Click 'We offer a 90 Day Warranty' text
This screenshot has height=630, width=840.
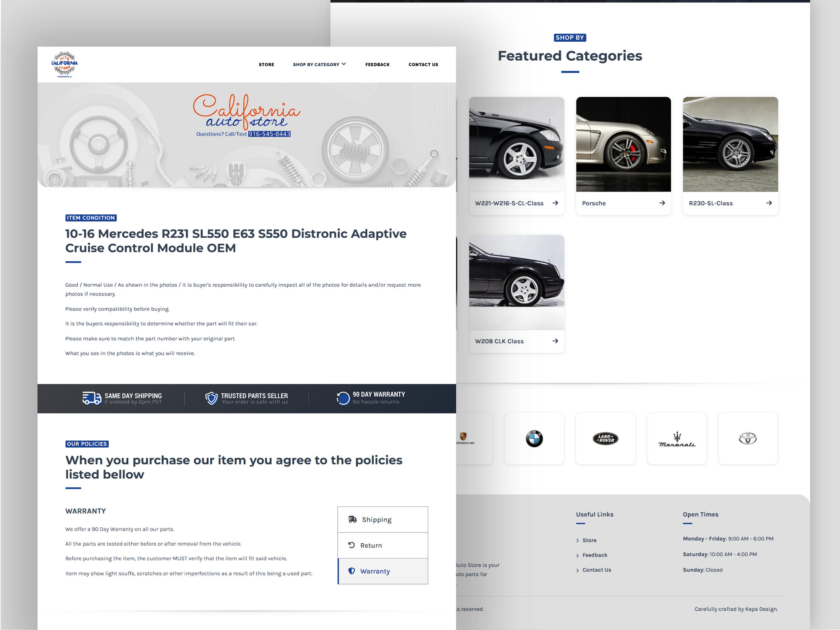(x=120, y=529)
